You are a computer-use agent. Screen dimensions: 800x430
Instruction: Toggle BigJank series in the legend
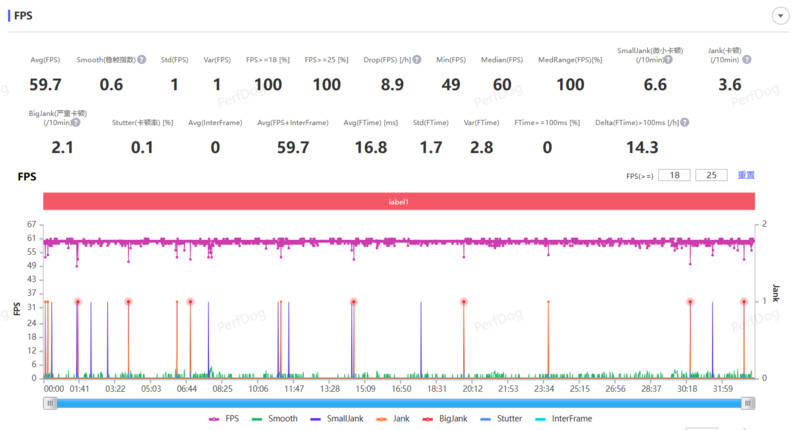(x=451, y=419)
